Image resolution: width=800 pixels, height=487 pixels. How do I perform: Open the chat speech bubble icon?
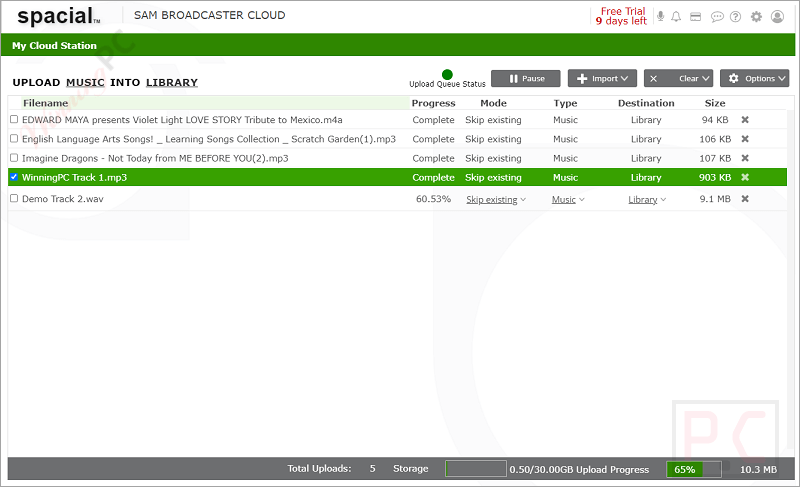717,17
